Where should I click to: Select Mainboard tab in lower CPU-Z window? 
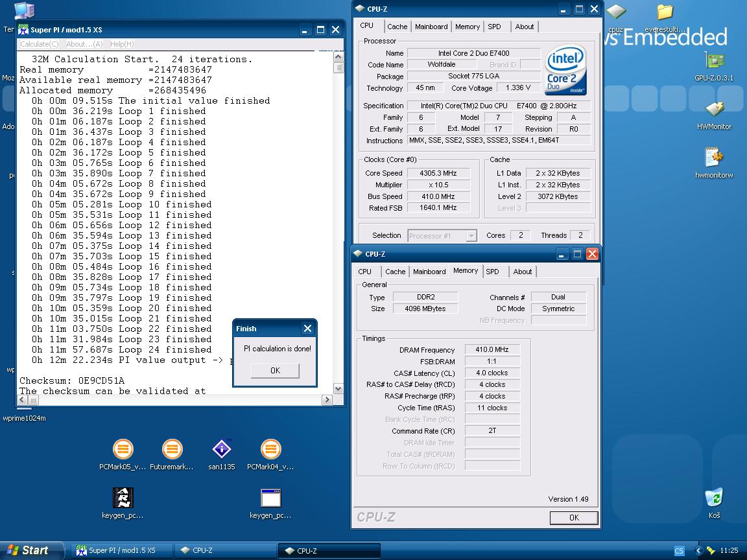(429, 272)
